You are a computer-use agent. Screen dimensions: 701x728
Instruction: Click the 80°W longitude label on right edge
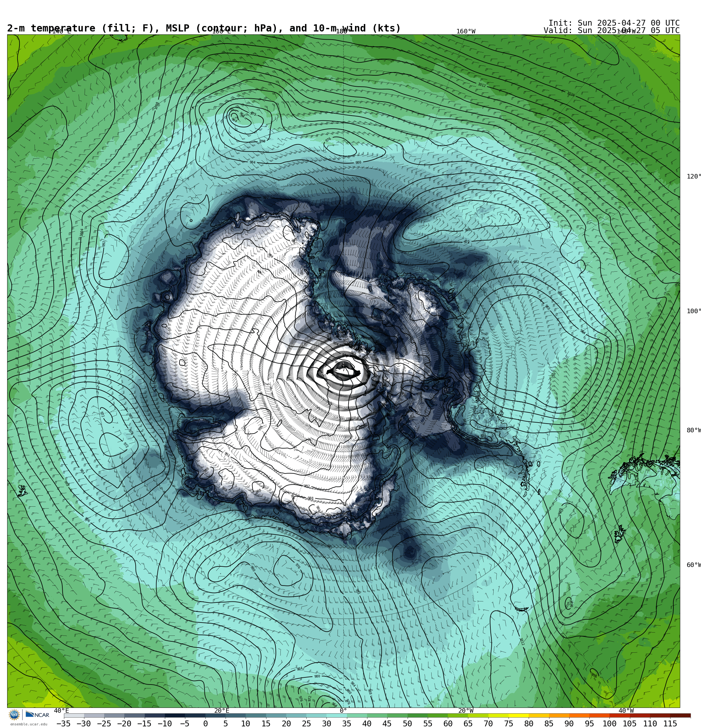pyautogui.click(x=694, y=430)
